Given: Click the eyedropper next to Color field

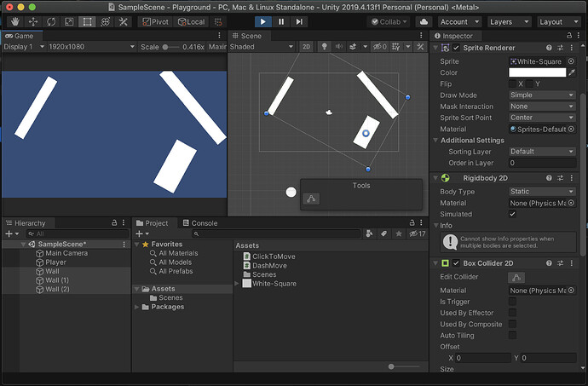Looking at the screenshot, I should (x=573, y=72).
